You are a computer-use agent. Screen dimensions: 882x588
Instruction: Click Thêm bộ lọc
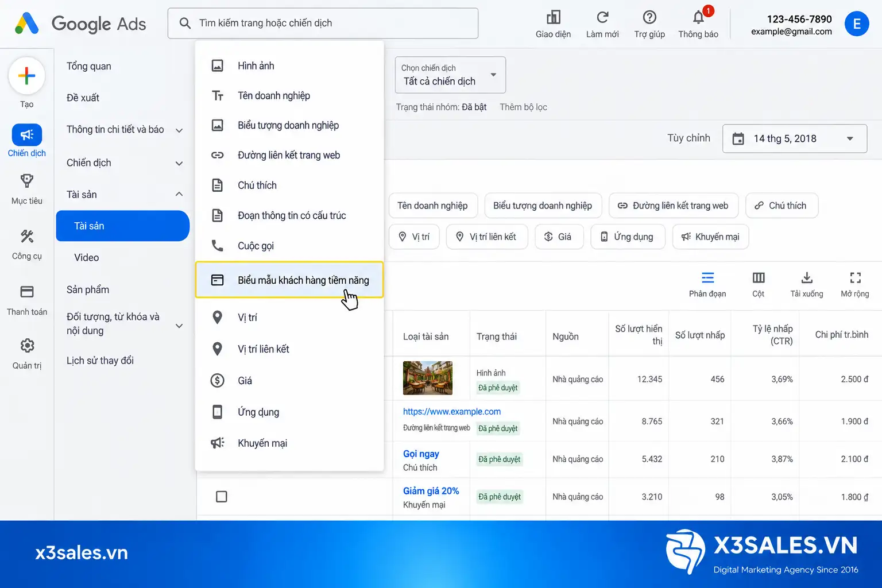coord(523,107)
